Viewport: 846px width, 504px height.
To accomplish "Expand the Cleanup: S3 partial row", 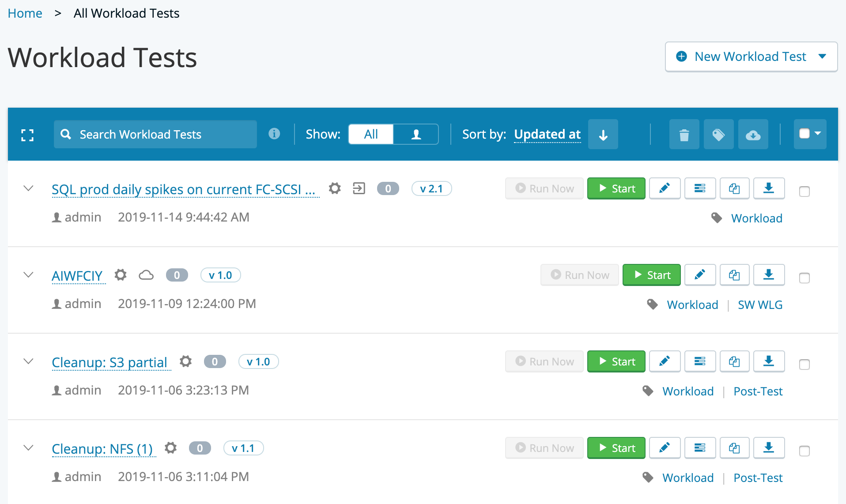I will 28,361.
